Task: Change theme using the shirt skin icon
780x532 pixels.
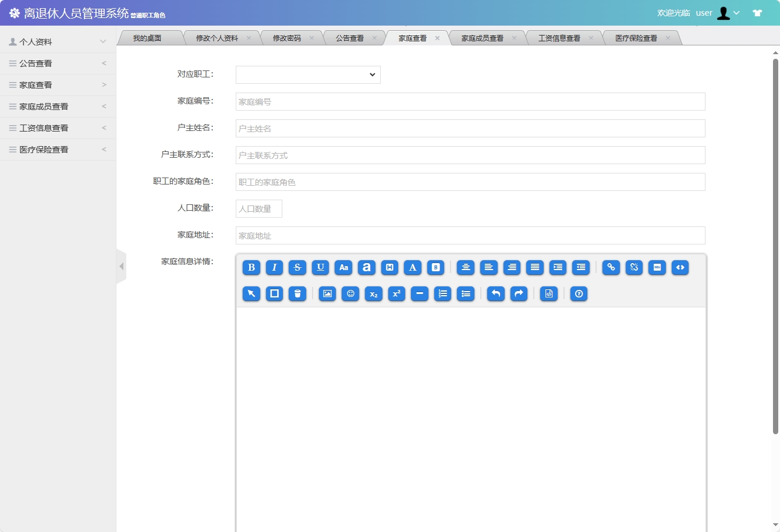Action: point(757,13)
